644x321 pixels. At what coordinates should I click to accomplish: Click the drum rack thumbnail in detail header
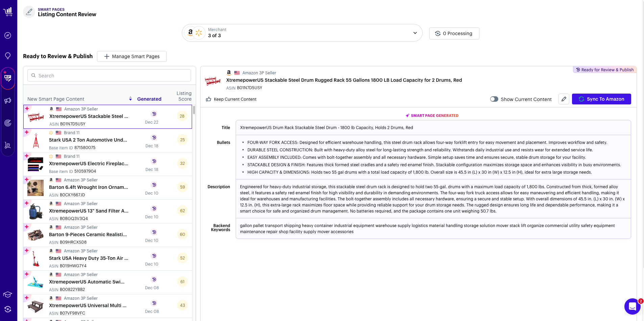pyautogui.click(x=213, y=81)
